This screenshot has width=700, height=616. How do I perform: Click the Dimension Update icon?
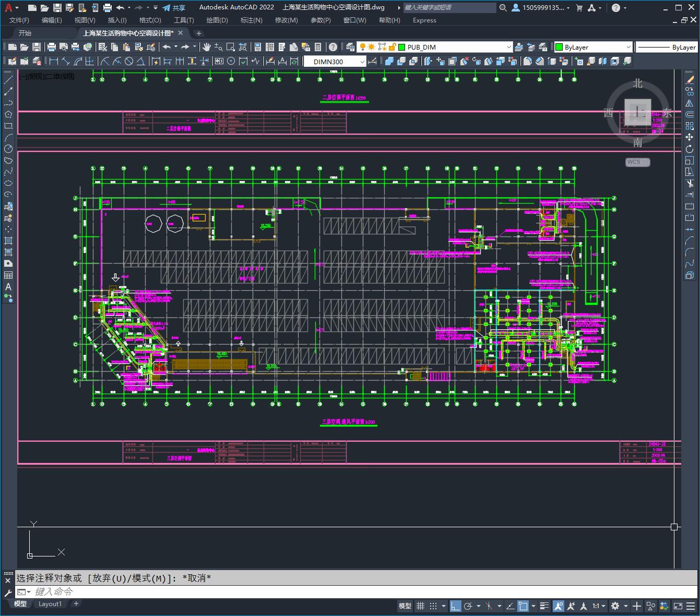(294, 61)
